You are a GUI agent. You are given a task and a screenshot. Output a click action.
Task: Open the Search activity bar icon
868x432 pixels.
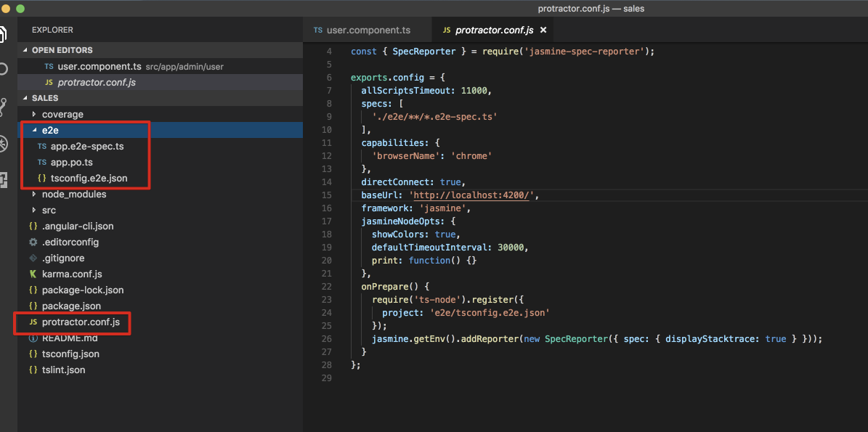click(x=3, y=69)
